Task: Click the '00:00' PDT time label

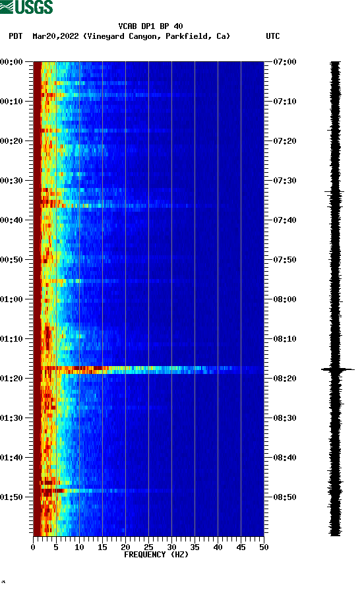Action: coord(11,61)
